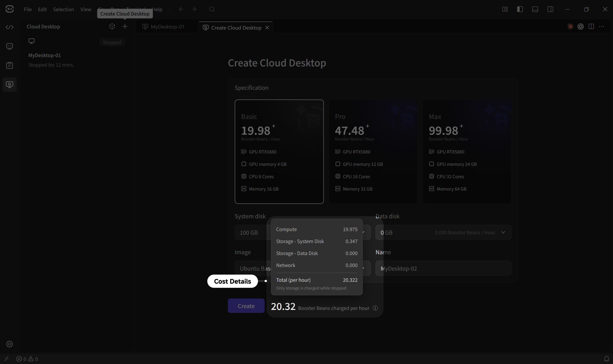Open the Help menu

pyautogui.click(x=157, y=9)
